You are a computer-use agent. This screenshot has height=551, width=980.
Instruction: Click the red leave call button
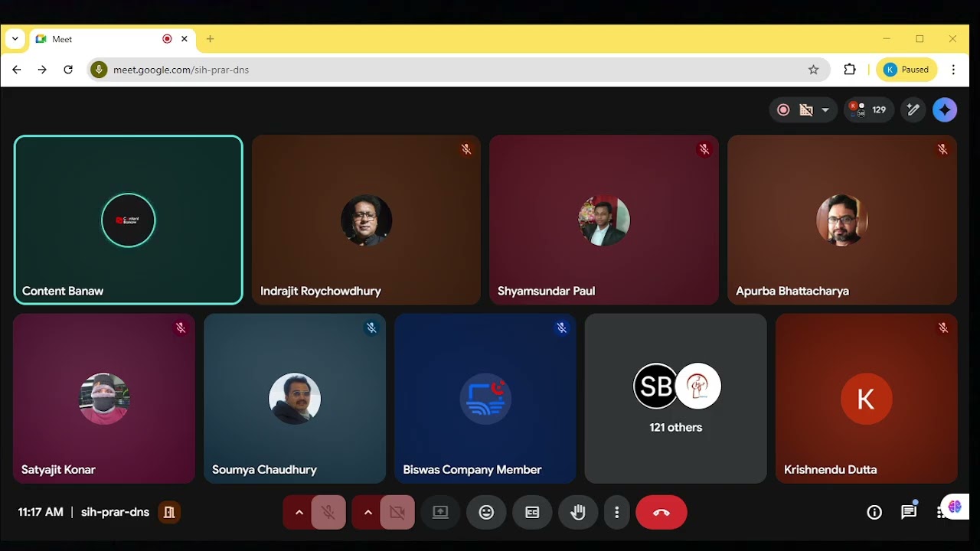(661, 513)
